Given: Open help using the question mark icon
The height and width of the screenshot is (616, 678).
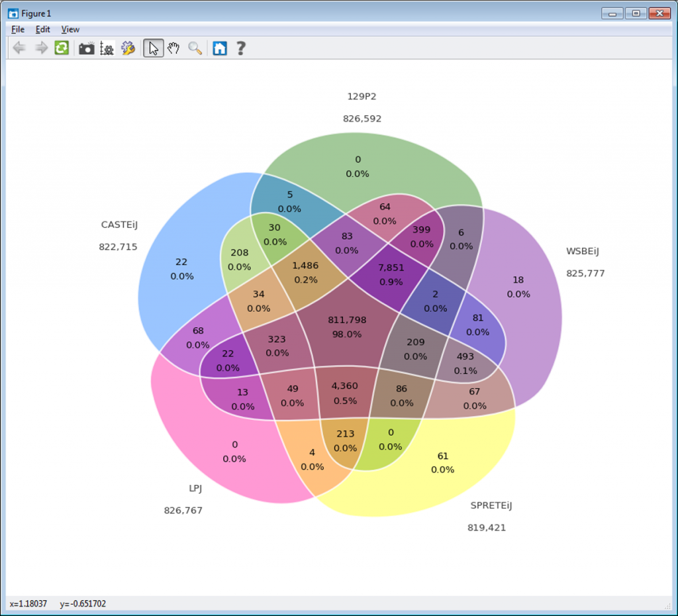Looking at the screenshot, I should [240, 48].
